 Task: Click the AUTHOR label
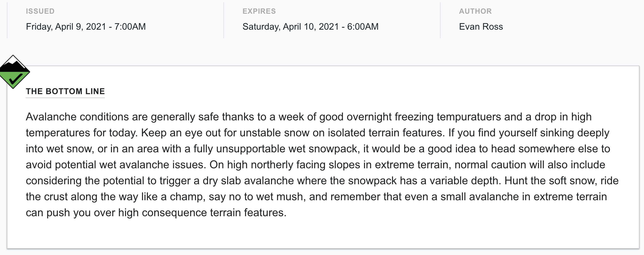[475, 11]
